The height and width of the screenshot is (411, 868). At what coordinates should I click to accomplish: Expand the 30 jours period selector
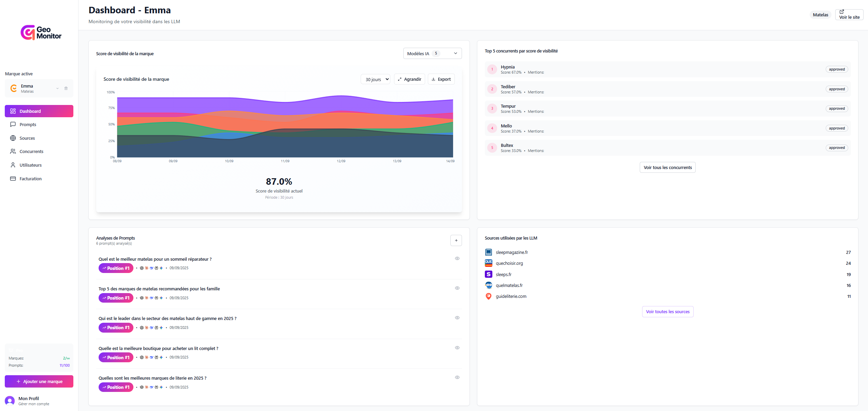(x=375, y=79)
